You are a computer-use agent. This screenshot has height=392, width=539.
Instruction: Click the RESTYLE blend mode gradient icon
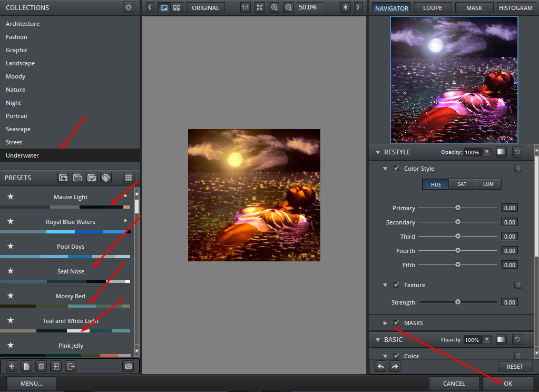pos(501,152)
